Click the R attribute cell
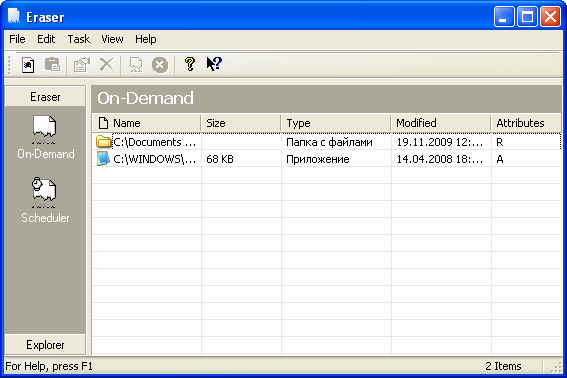 pos(500,142)
